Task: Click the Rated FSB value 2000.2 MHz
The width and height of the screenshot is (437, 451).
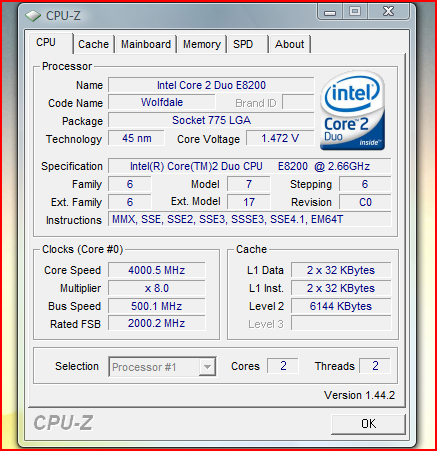Action: click(157, 323)
